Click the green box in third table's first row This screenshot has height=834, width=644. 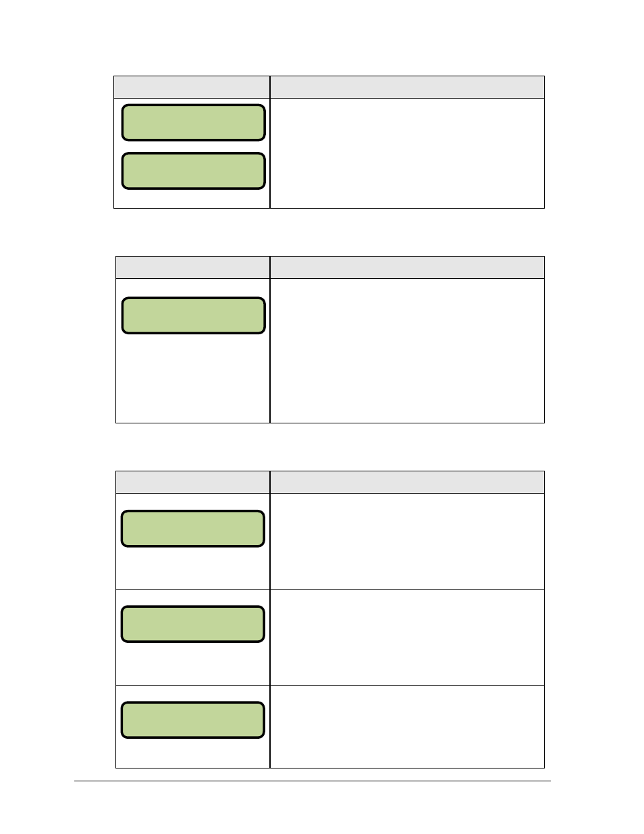pyautogui.click(x=192, y=528)
